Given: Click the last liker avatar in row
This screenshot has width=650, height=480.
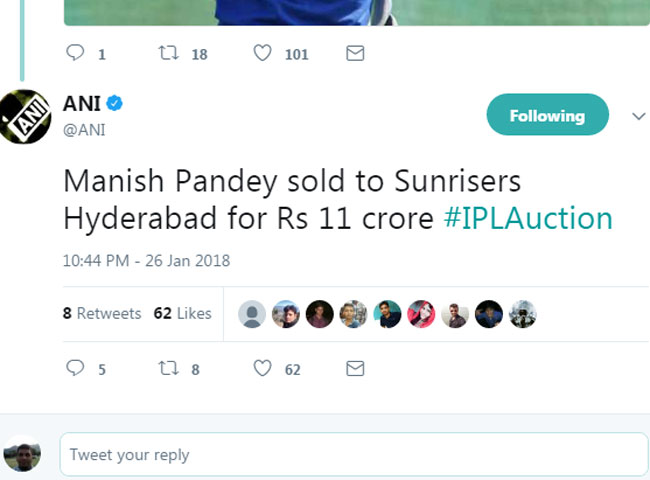Looking at the screenshot, I should click(x=523, y=314).
